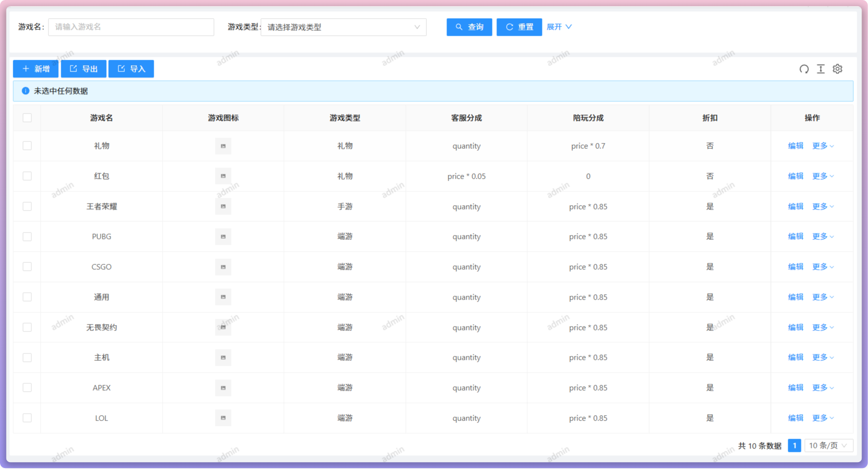Click the 重置 reset button
868x469 pixels.
click(x=519, y=27)
